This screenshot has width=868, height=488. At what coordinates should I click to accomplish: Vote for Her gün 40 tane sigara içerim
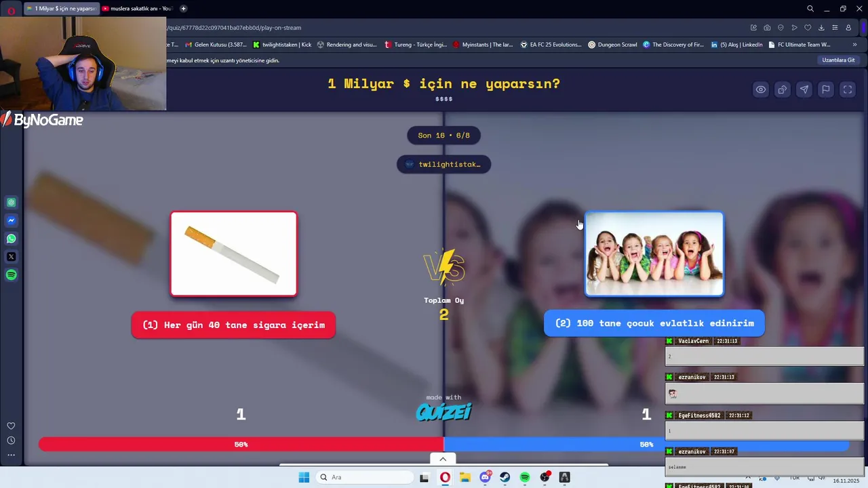coord(233,325)
